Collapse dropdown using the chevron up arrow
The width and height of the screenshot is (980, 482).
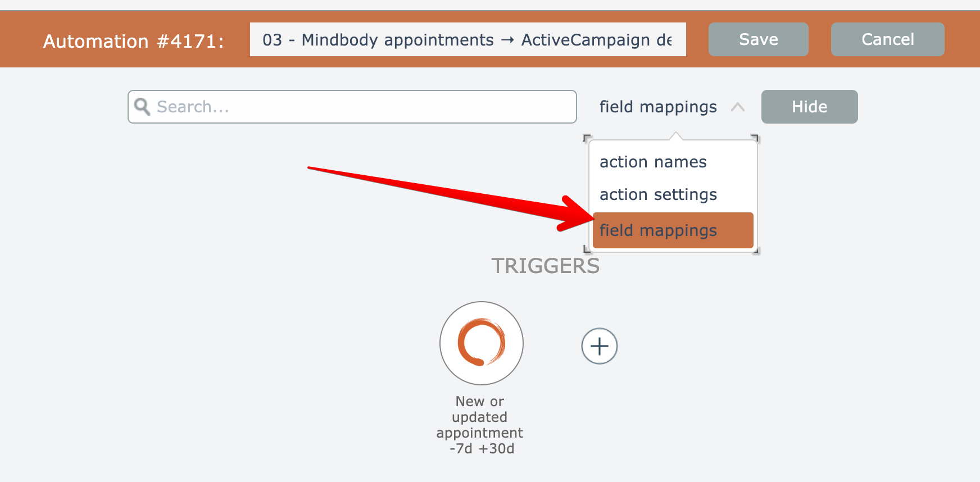737,107
